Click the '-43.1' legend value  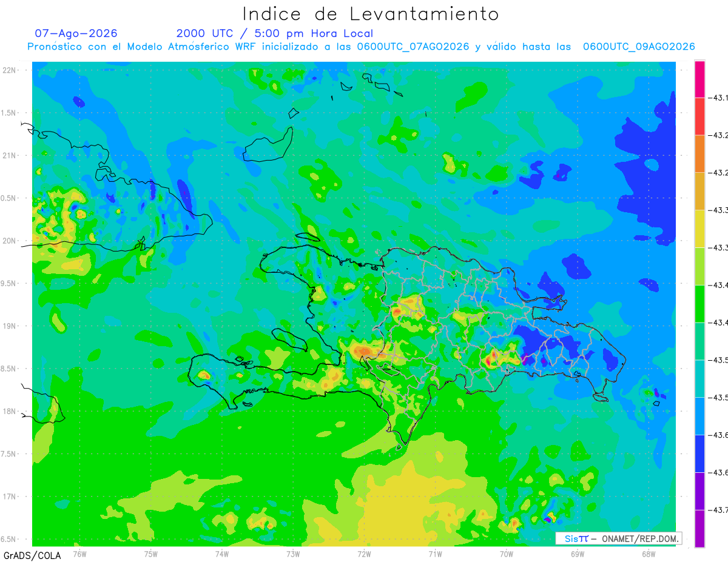click(x=720, y=98)
